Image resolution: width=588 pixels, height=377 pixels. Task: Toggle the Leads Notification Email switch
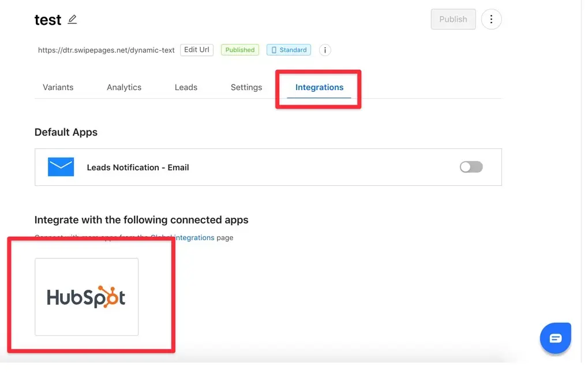click(x=471, y=167)
